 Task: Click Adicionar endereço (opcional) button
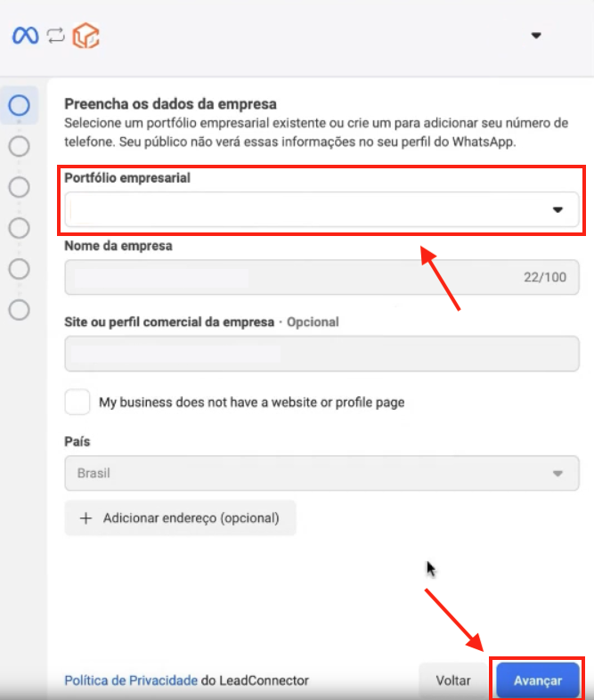[180, 517]
